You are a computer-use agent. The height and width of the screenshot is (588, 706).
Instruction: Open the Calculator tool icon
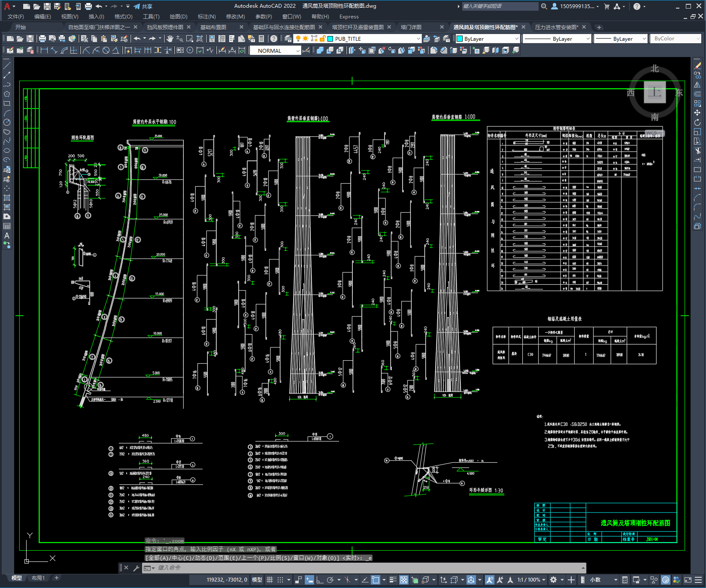pos(261,39)
